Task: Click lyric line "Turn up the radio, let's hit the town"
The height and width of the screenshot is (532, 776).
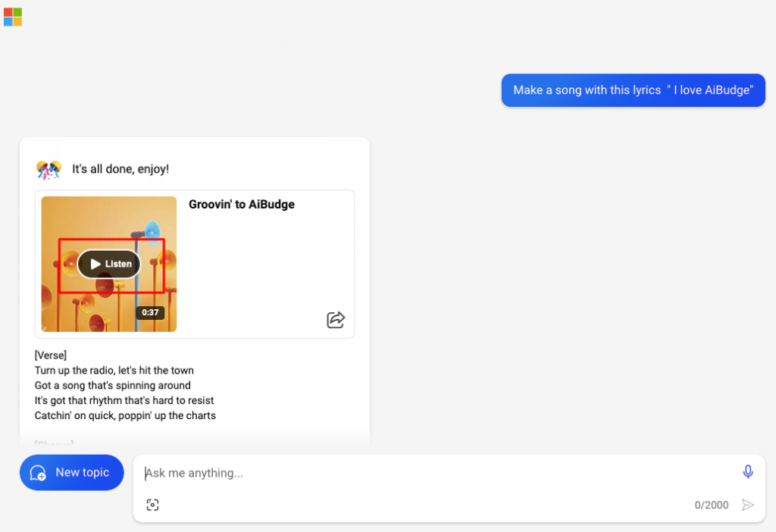Action: point(114,370)
